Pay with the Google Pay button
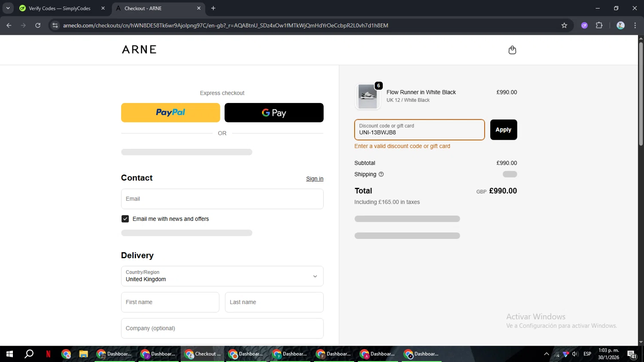The width and height of the screenshot is (644, 362). [x=274, y=112]
